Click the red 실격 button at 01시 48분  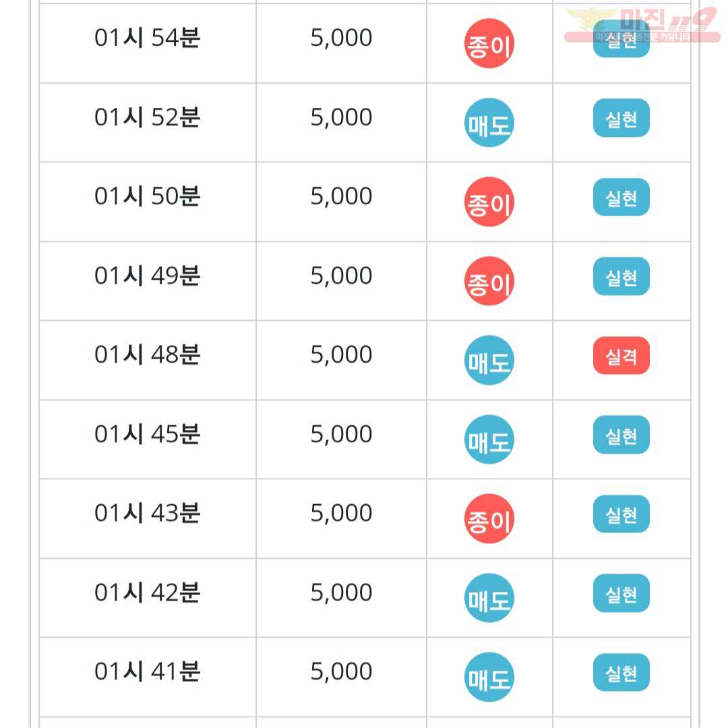[621, 355]
